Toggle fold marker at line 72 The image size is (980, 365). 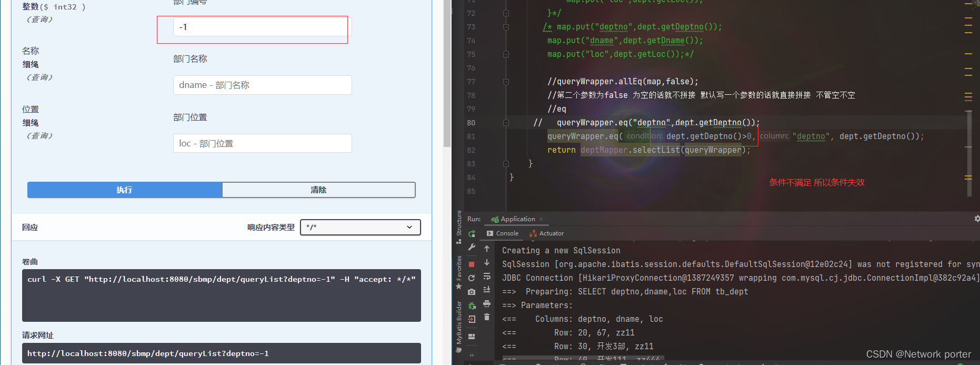pos(506,13)
